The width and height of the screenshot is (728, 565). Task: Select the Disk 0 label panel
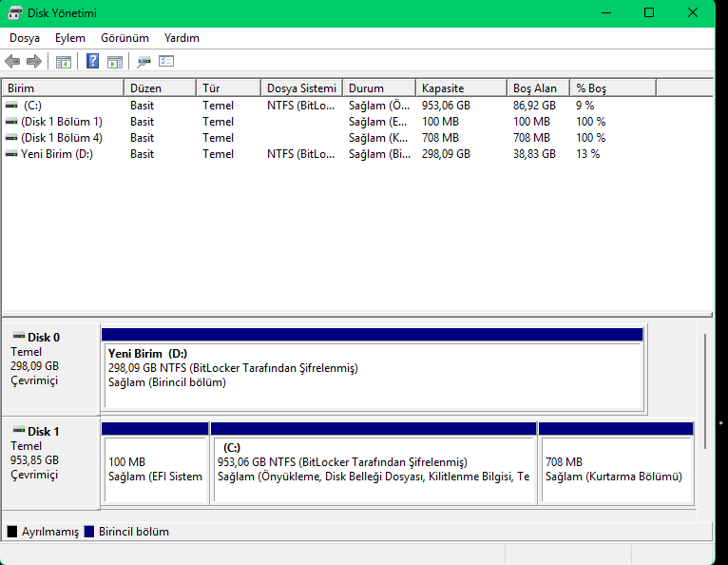(50, 369)
